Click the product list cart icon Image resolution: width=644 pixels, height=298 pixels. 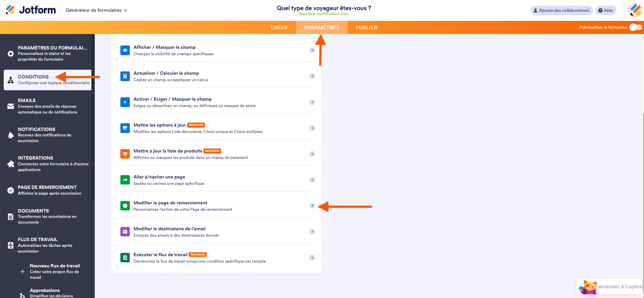coord(125,154)
